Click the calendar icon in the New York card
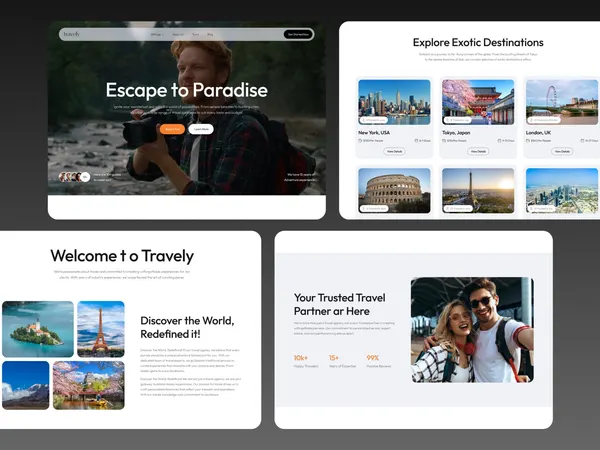 point(416,141)
